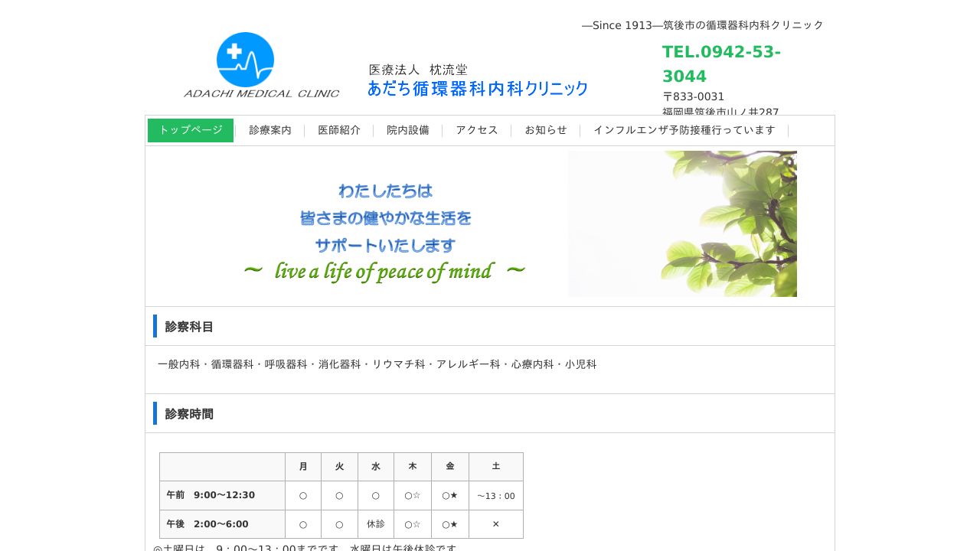Click the 診察時間 section heading
The image size is (980, 551).
188,413
